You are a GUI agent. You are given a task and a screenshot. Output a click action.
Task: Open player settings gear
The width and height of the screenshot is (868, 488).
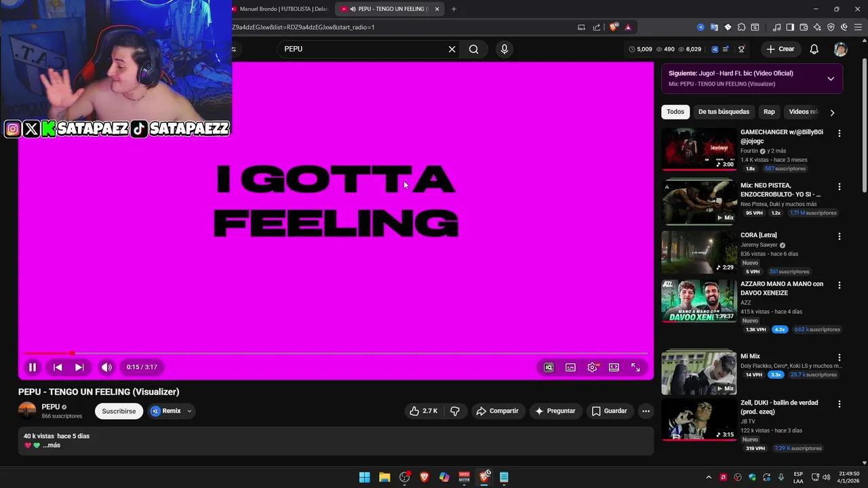[x=592, y=367]
